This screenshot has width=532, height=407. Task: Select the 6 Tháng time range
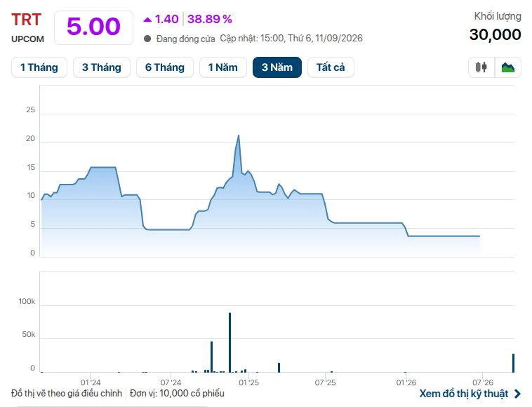pyautogui.click(x=164, y=67)
